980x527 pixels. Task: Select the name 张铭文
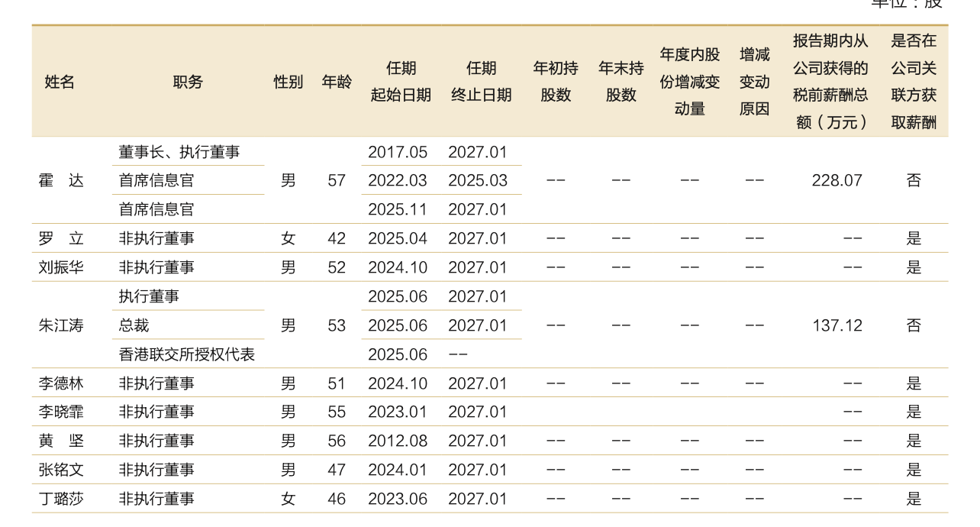pyautogui.click(x=61, y=470)
